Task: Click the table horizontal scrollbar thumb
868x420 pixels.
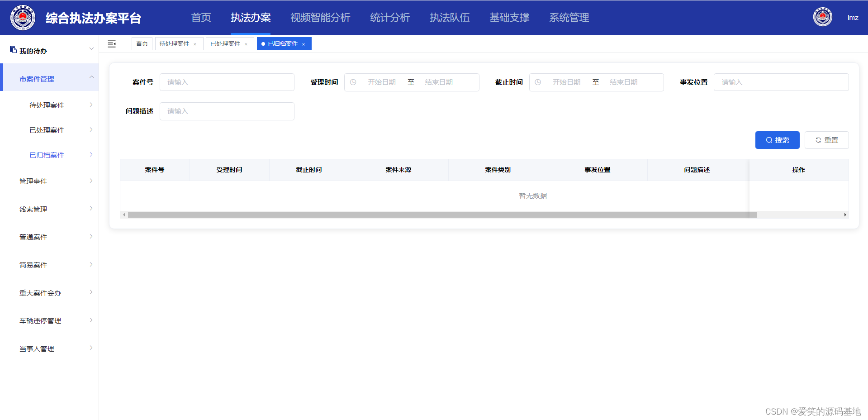Action: tap(442, 215)
